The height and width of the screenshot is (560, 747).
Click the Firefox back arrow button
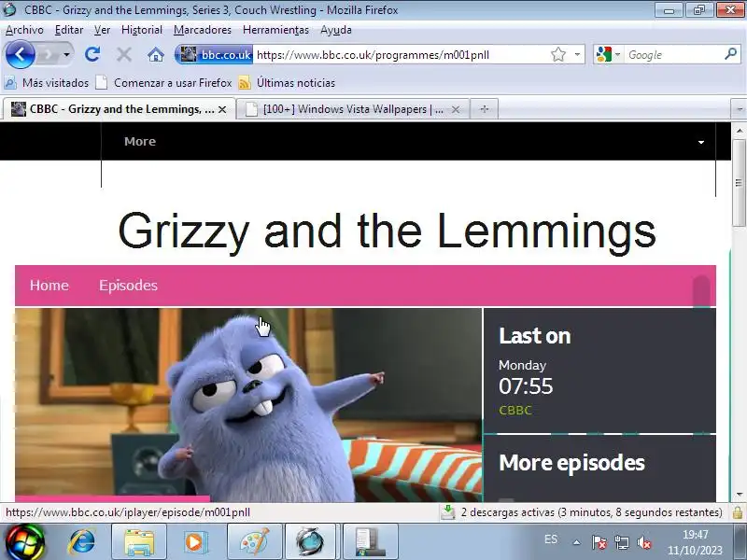coord(20,55)
